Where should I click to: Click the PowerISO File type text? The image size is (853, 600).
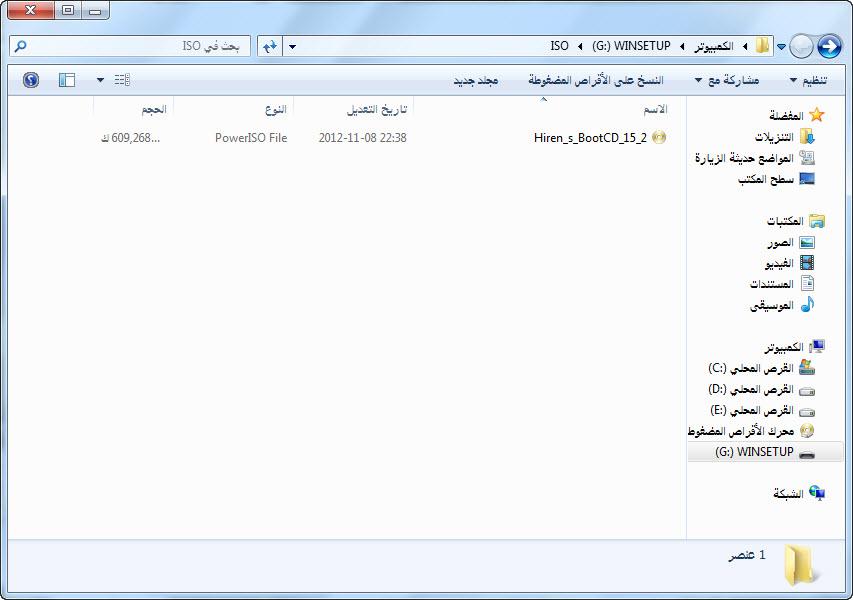tap(251, 138)
